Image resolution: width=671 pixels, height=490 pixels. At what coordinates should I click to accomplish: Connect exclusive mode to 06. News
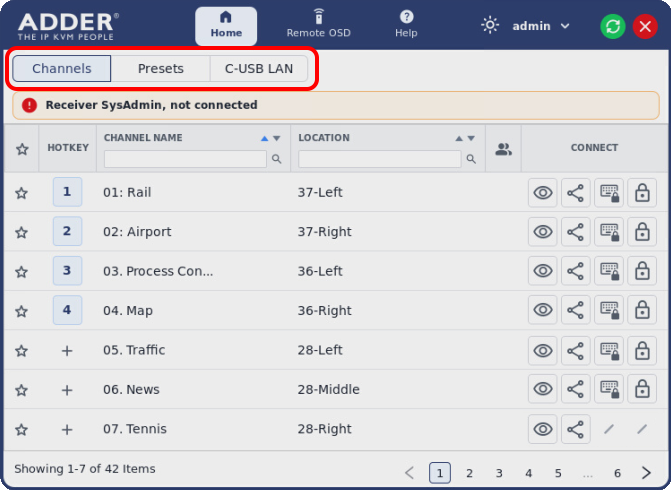(609, 389)
